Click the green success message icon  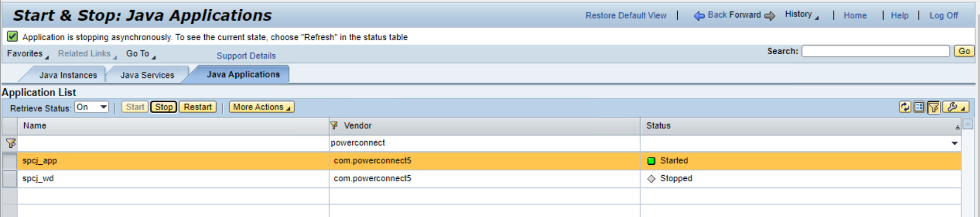[12, 36]
